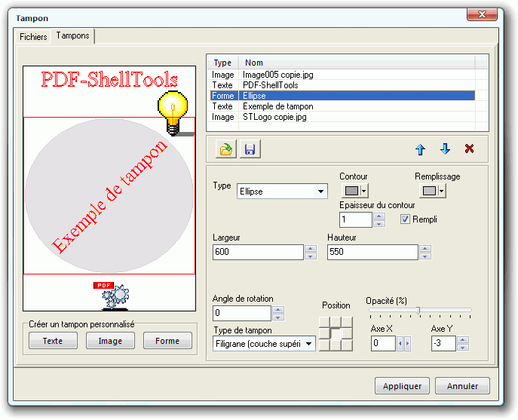Decrease contour thickness with down spinner
The width and height of the screenshot is (518, 420).
point(379,224)
